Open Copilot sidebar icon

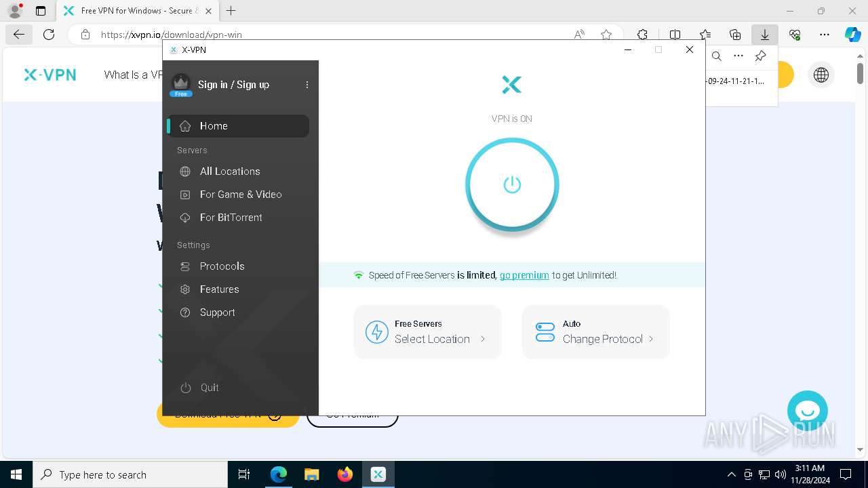[852, 35]
